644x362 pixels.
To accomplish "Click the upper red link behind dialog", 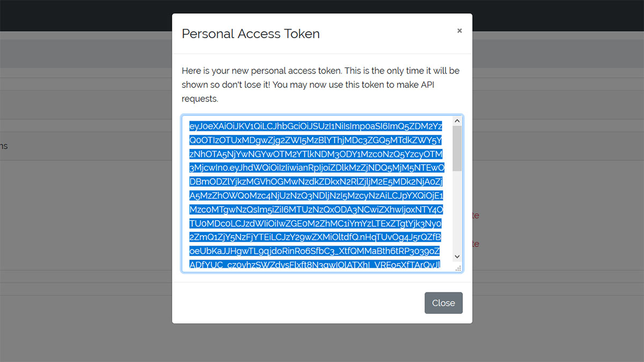I will pyautogui.click(x=475, y=215).
